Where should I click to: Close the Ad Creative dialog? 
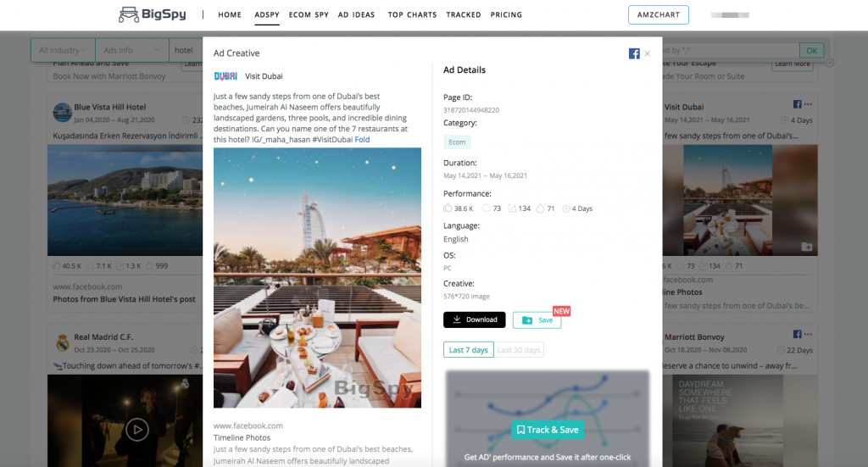(x=647, y=53)
